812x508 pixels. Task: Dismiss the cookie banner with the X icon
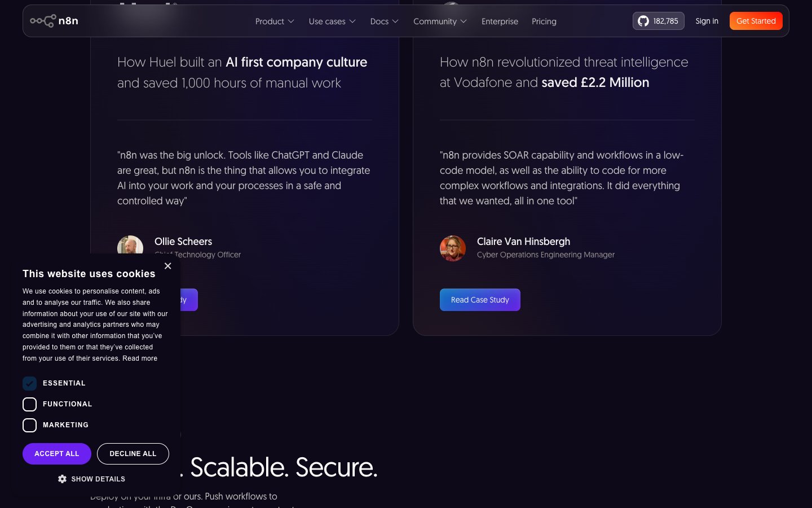click(x=167, y=266)
